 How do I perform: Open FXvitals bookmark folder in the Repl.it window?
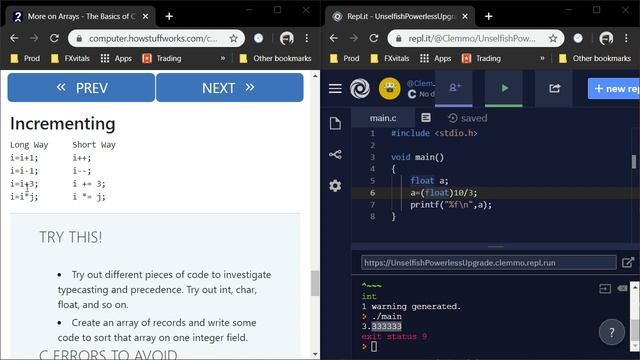[x=389, y=58]
